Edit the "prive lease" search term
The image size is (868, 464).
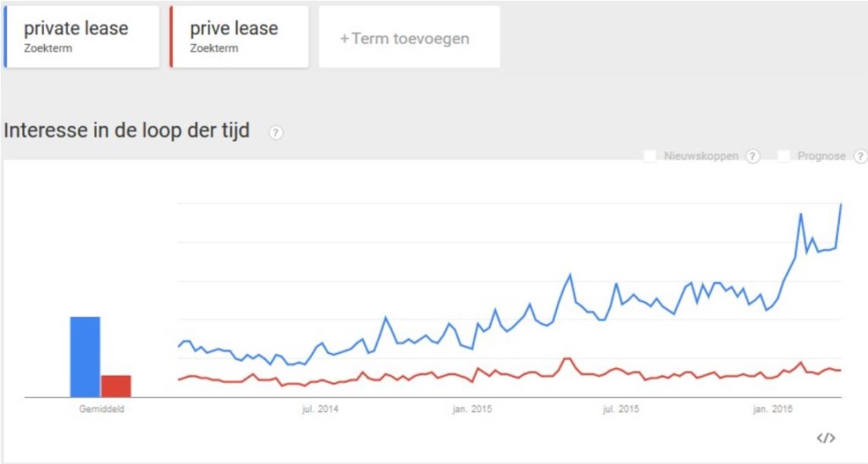point(234,29)
